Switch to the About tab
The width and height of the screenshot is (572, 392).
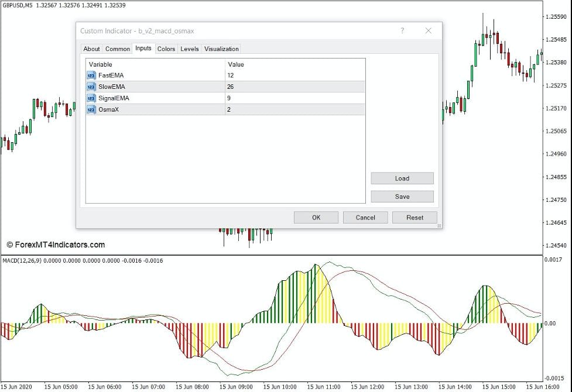click(x=91, y=49)
